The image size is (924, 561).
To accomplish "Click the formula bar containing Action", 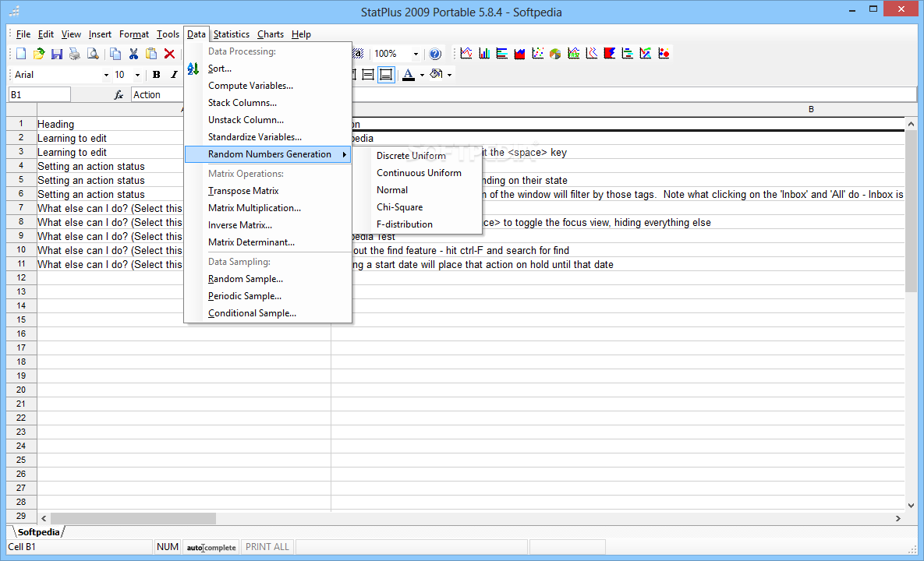I will click(x=523, y=95).
